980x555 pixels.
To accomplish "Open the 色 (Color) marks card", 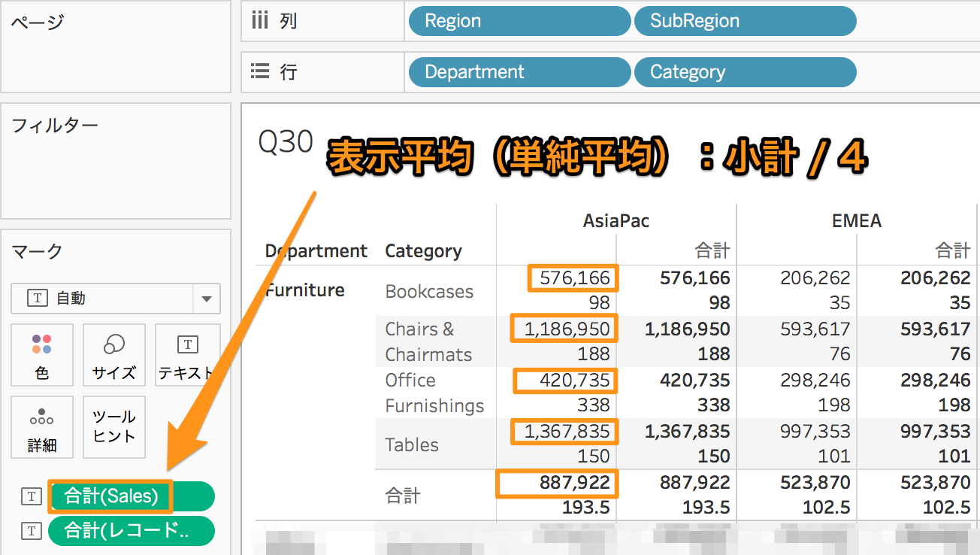I will (x=42, y=355).
